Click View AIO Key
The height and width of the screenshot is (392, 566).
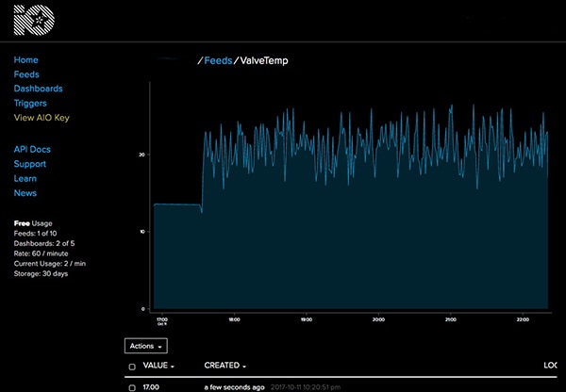coord(42,118)
